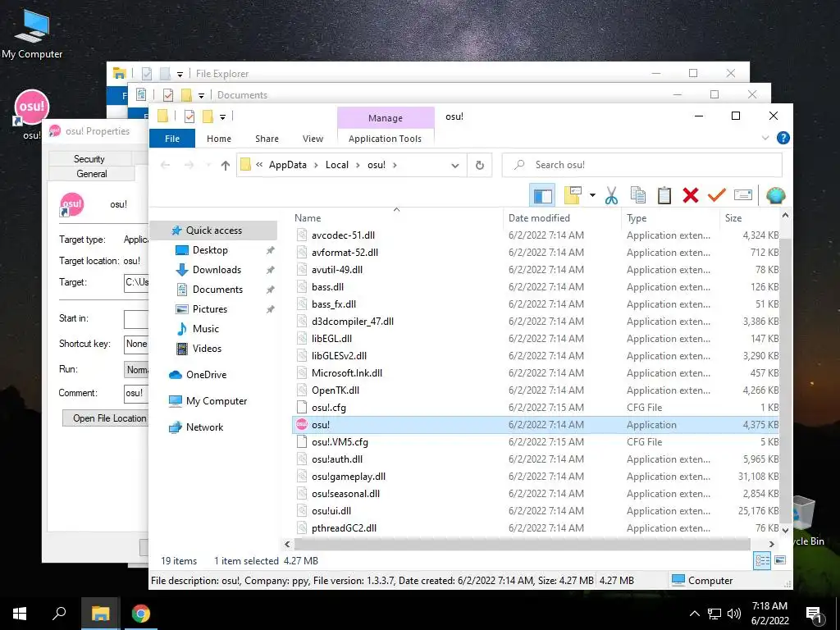Open the recent locations dropdown arrow

coord(208,166)
